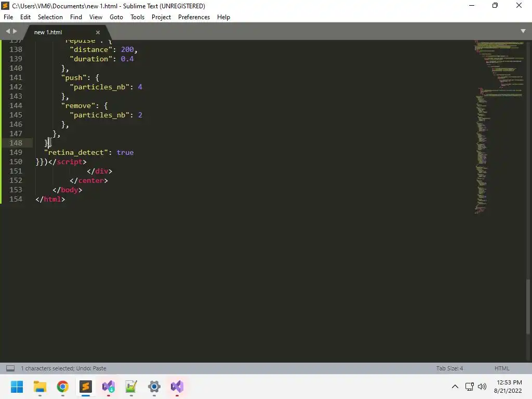Open the Goto menu

[x=116, y=17]
